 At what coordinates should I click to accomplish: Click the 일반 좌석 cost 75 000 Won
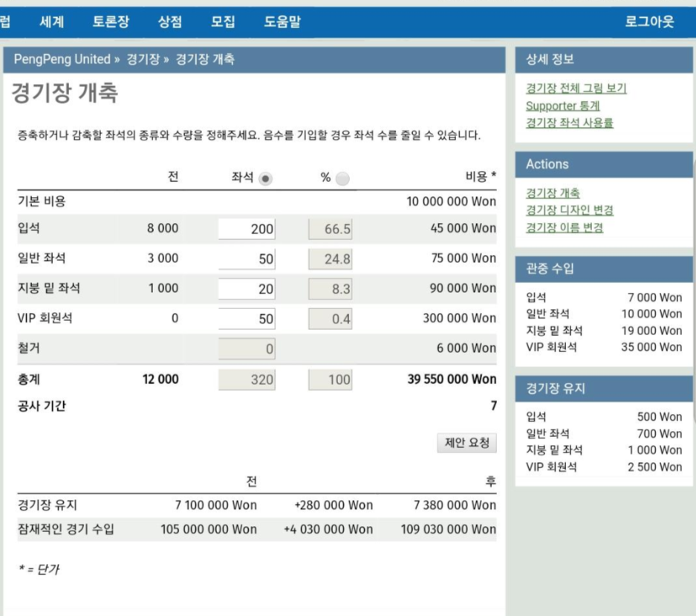[464, 258]
